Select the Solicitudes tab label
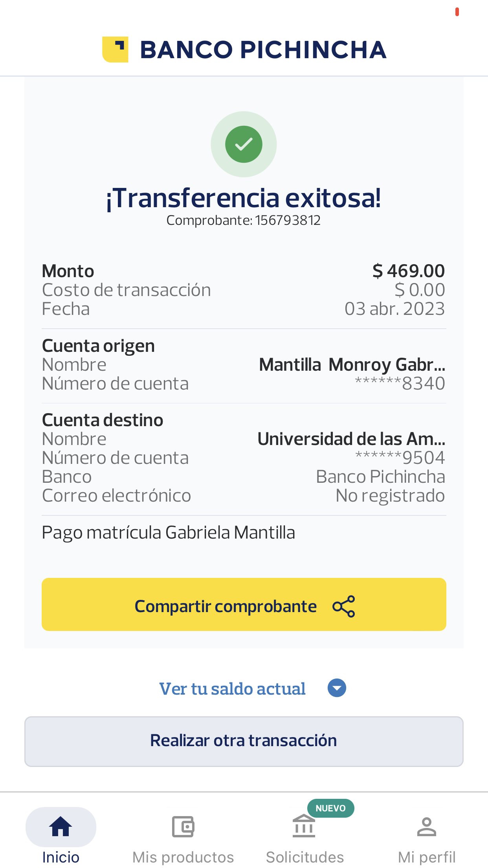Viewport: 488px width, 868px height. [305, 857]
